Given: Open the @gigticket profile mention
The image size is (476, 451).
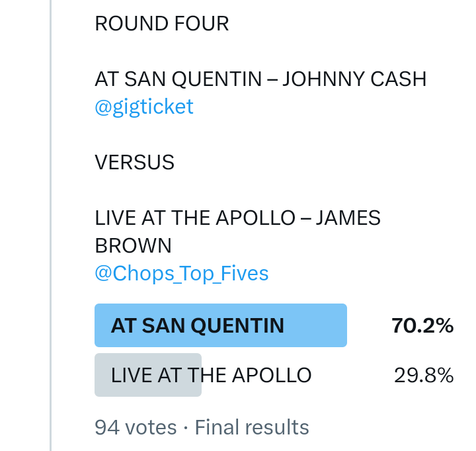Looking at the screenshot, I should coord(144,106).
